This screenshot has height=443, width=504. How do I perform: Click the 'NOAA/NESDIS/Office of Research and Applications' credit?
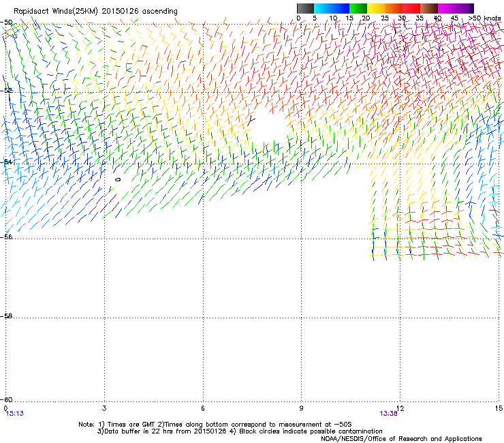(x=401, y=439)
